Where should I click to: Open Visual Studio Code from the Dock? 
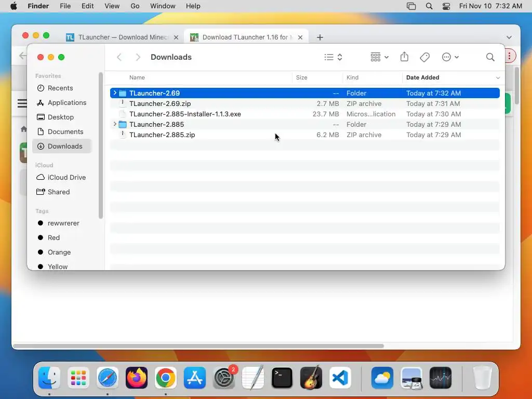tap(340, 378)
